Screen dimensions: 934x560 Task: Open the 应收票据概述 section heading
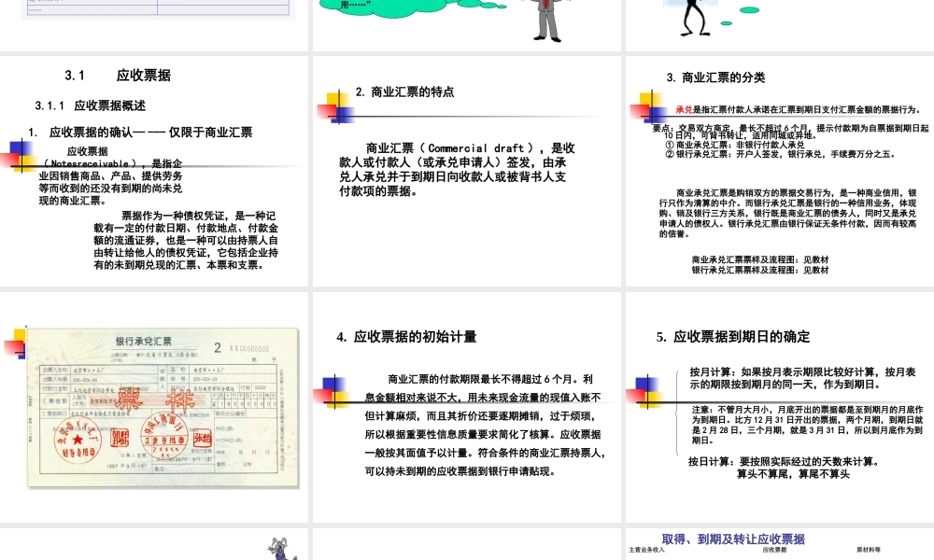click(x=93, y=105)
